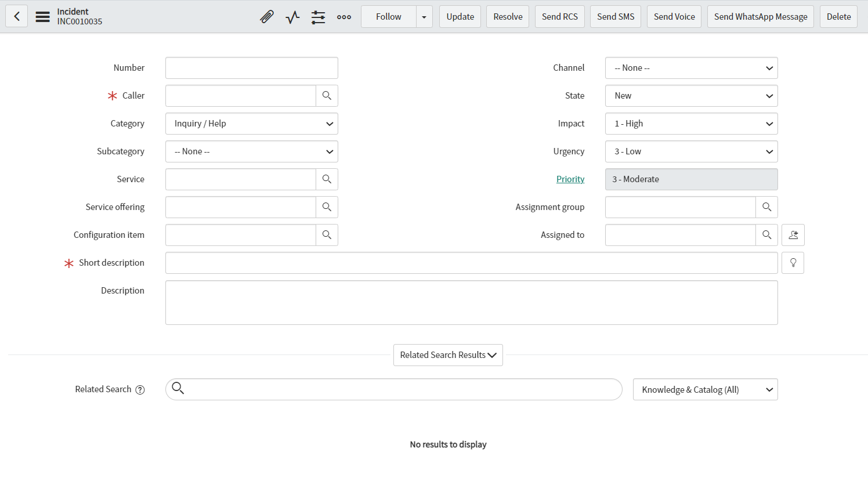
Task: Open Configuration item lookup search icon
Action: 327,235
